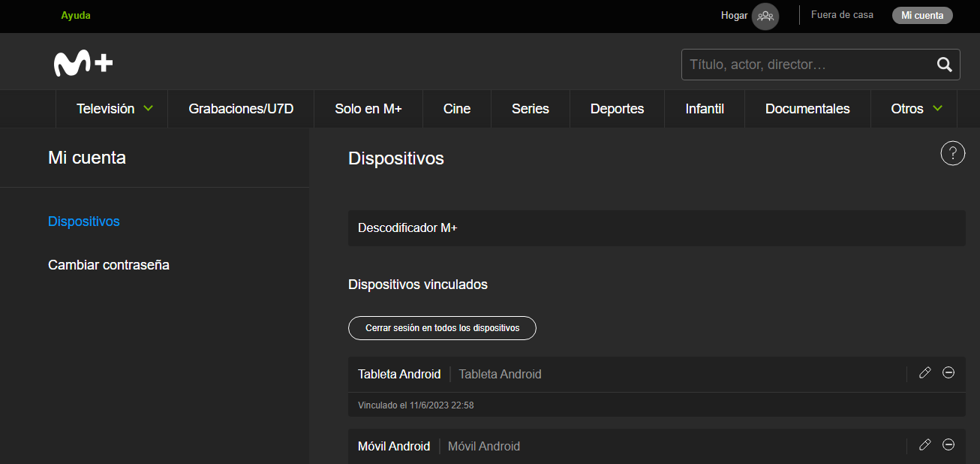This screenshot has height=464, width=980.
Task: Expand the Descodificador M+ section
Action: [x=656, y=228]
